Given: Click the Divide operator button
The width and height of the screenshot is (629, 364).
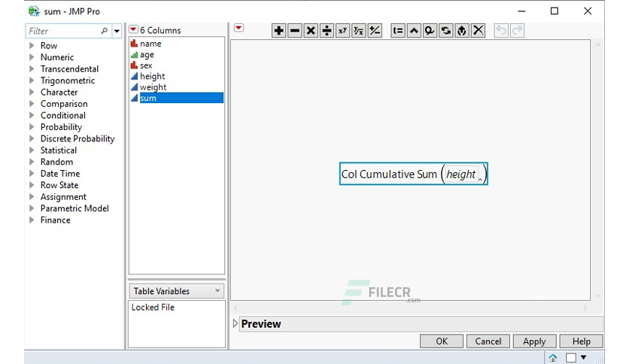Looking at the screenshot, I should click(x=327, y=31).
